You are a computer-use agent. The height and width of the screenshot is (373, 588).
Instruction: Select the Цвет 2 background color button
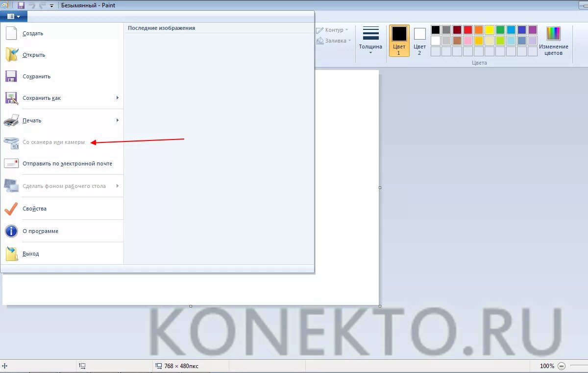[419, 41]
